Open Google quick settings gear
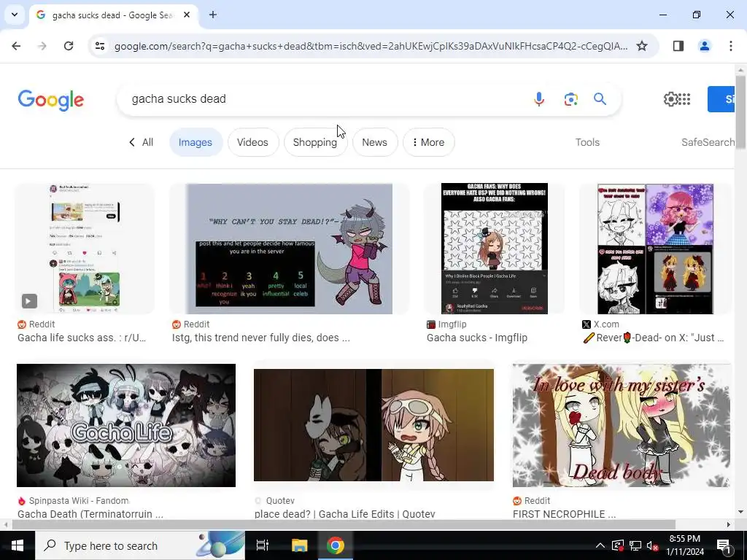This screenshot has width=747, height=560. point(670,99)
